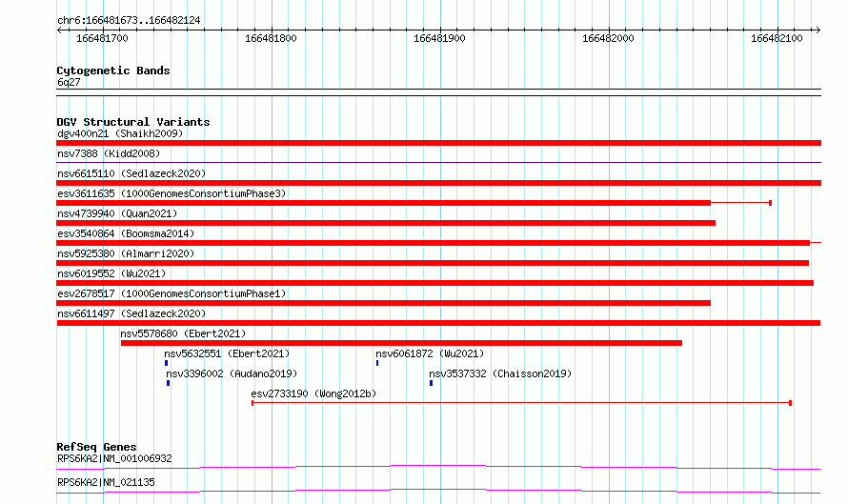Open nsv6019552 (Wu2021) variant label
Image resolution: width=848 pixels, height=504 pixels.
pyautogui.click(x=111, y=273)
